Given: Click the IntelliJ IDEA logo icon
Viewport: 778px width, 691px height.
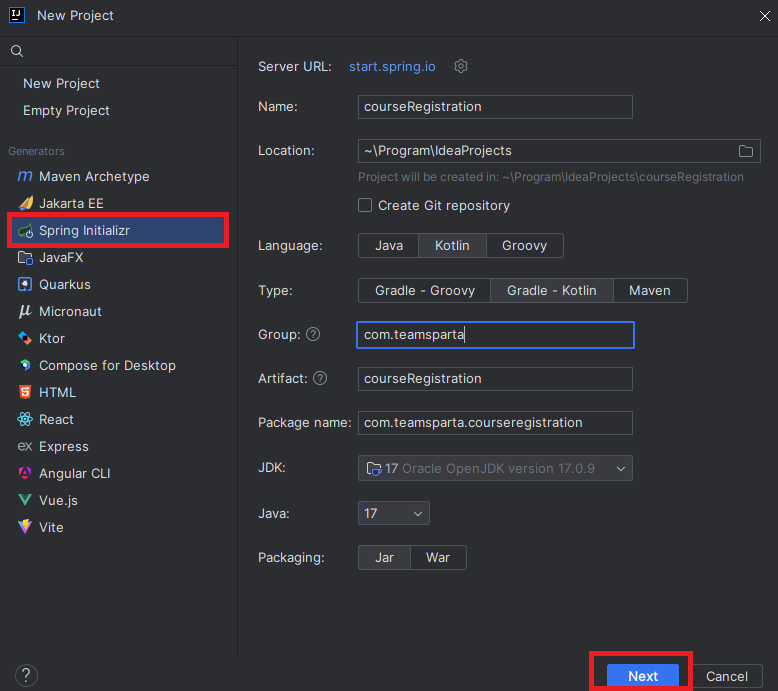Looking at the screenshot, I should [x=17, y=15].
